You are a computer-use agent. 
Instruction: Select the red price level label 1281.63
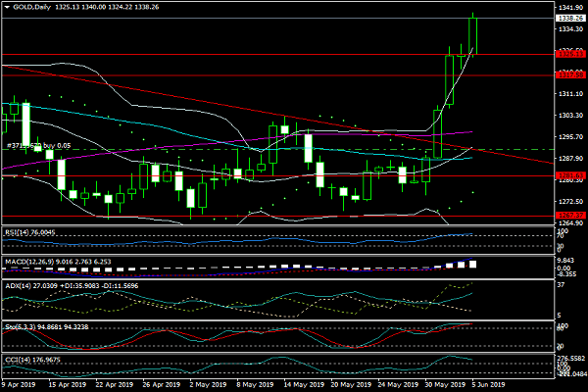tap(570, 175)
